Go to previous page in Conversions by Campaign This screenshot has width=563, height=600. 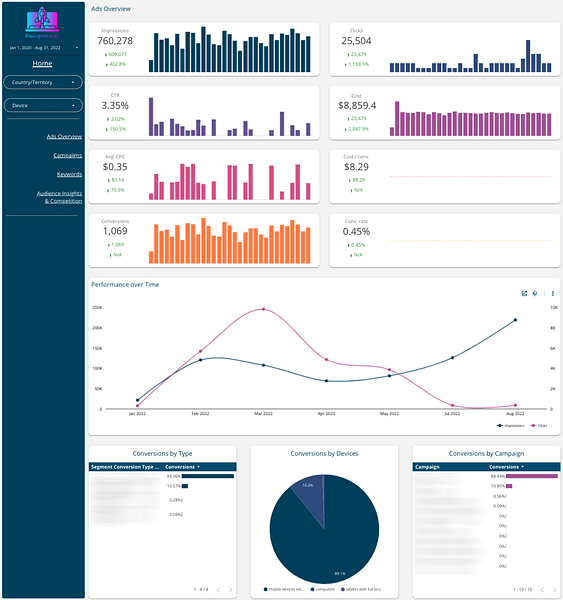(x=542, y=589)
